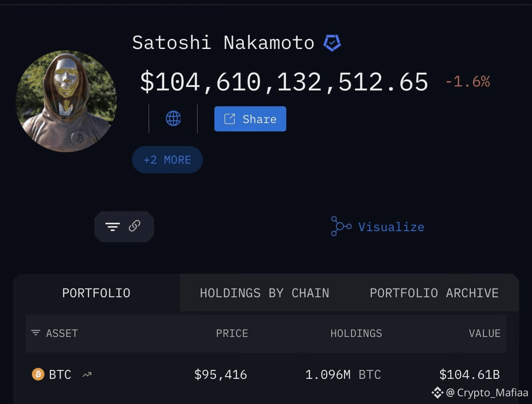
Task: Select the PORTFOLIO tab
Action: tap(96, 292)
